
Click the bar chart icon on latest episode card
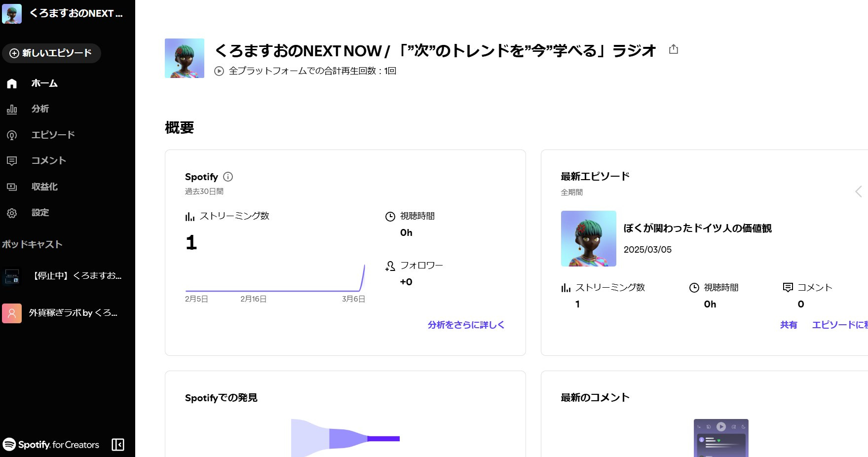pyautogui.click(x=566, y=288)
